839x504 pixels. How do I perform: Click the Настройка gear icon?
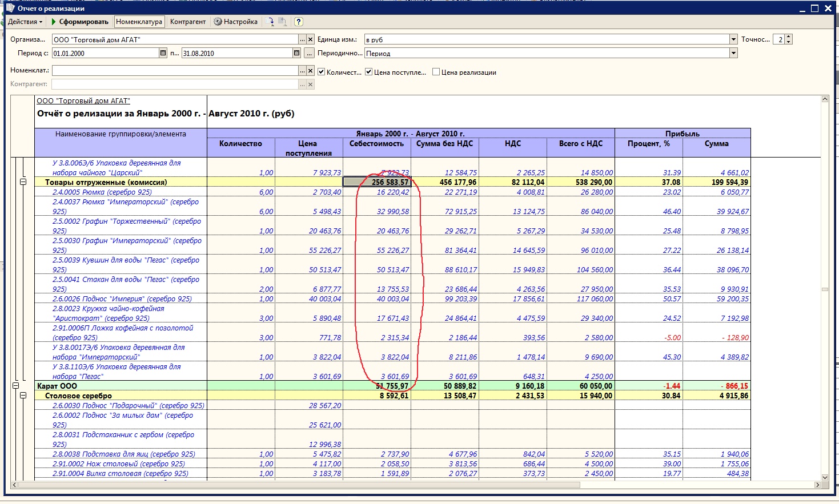point(218,22)
